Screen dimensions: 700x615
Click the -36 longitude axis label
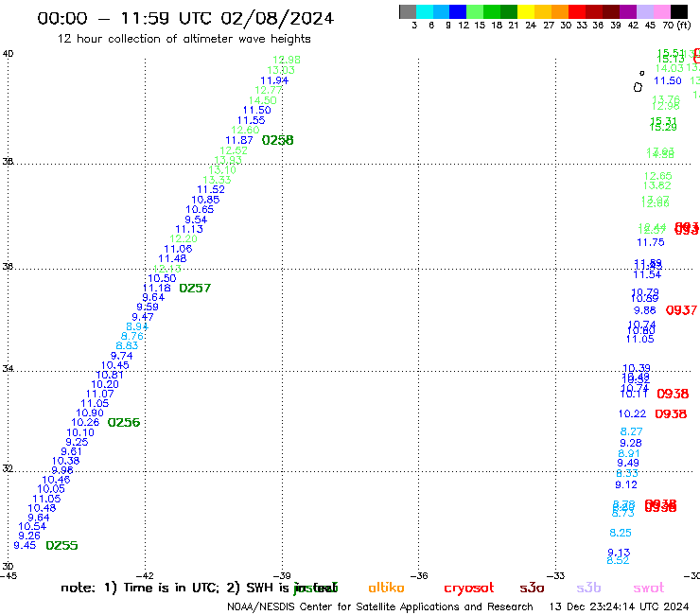419,576
